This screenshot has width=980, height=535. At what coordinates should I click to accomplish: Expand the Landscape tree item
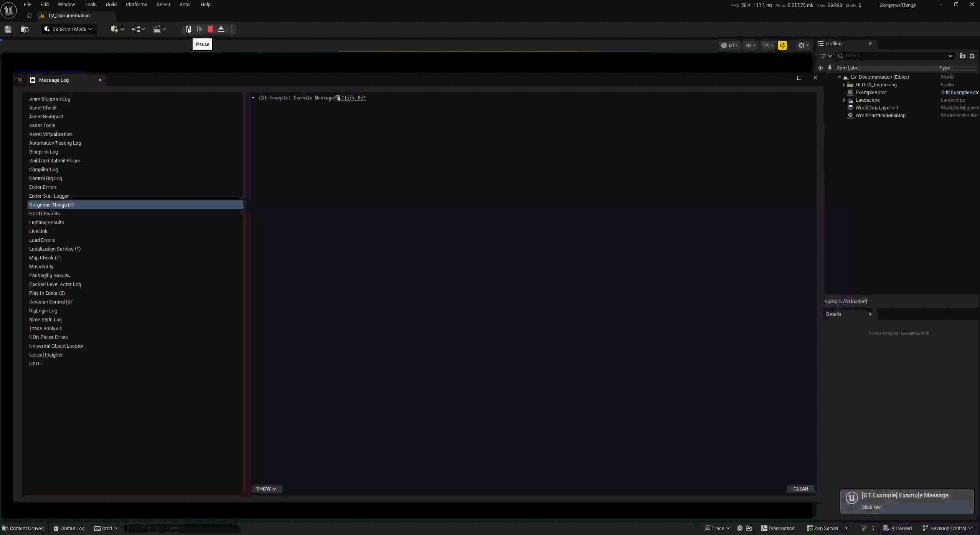pyautogui.click(x=844, y=100)
